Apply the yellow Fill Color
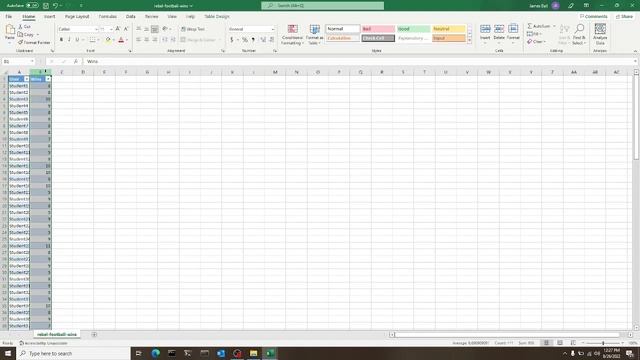 (x=108, y=40)
